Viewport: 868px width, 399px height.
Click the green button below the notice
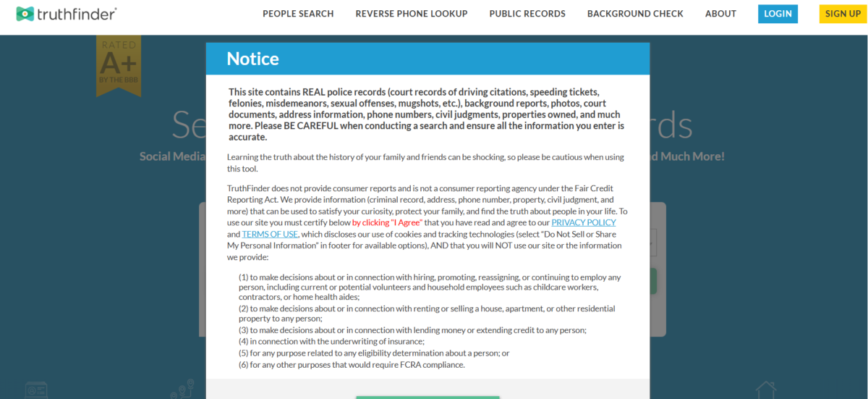(427, 397)
